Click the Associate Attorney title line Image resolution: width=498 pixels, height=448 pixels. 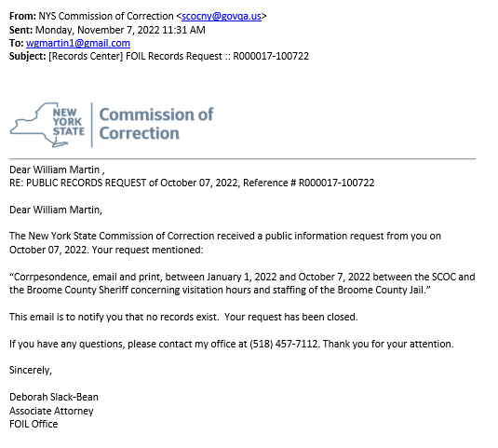click(51, 411)
